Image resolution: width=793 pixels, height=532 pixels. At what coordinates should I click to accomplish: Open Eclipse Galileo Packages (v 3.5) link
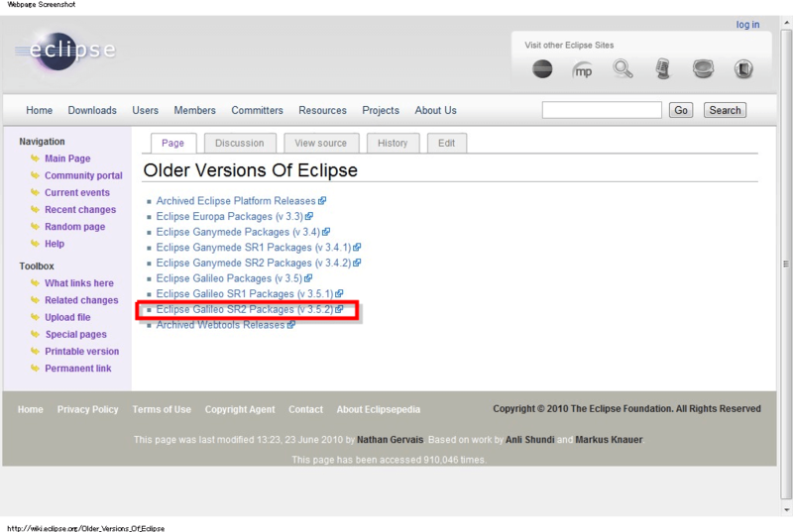[x=229, y=278]
